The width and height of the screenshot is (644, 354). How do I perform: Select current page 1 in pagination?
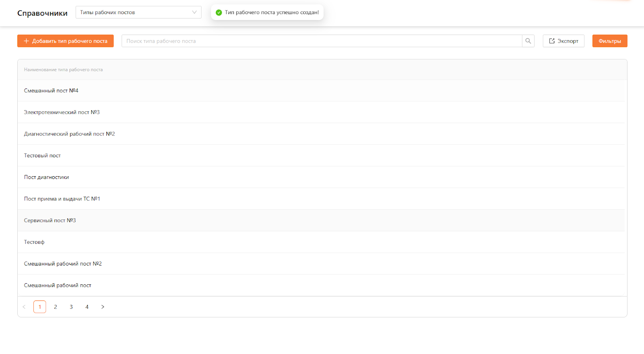tap(40, 307)
